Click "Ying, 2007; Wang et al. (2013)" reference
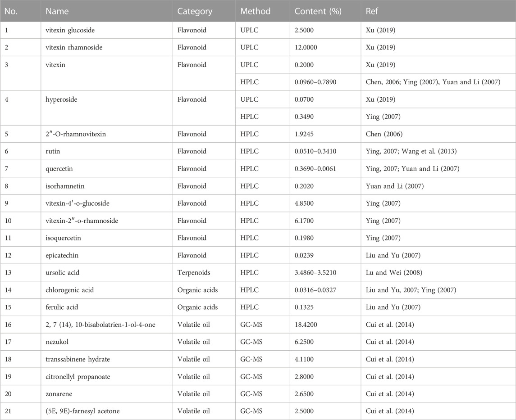 click(411, 152)
